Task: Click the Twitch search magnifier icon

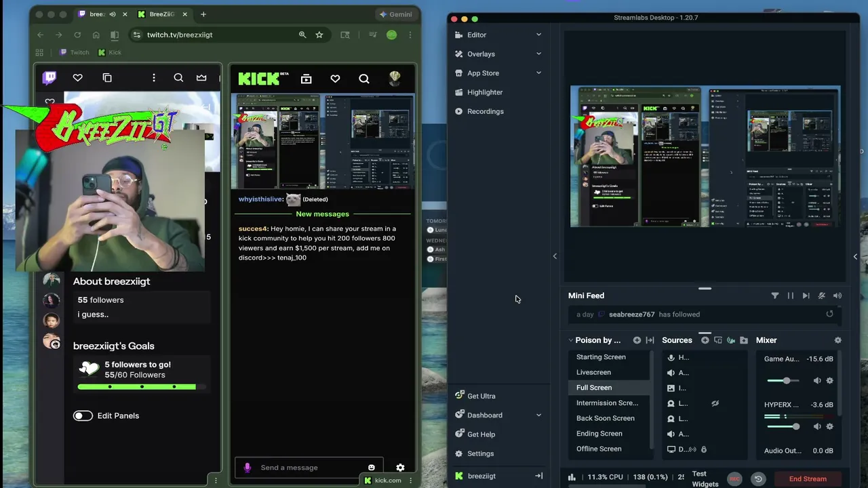Action: [178, 78]
